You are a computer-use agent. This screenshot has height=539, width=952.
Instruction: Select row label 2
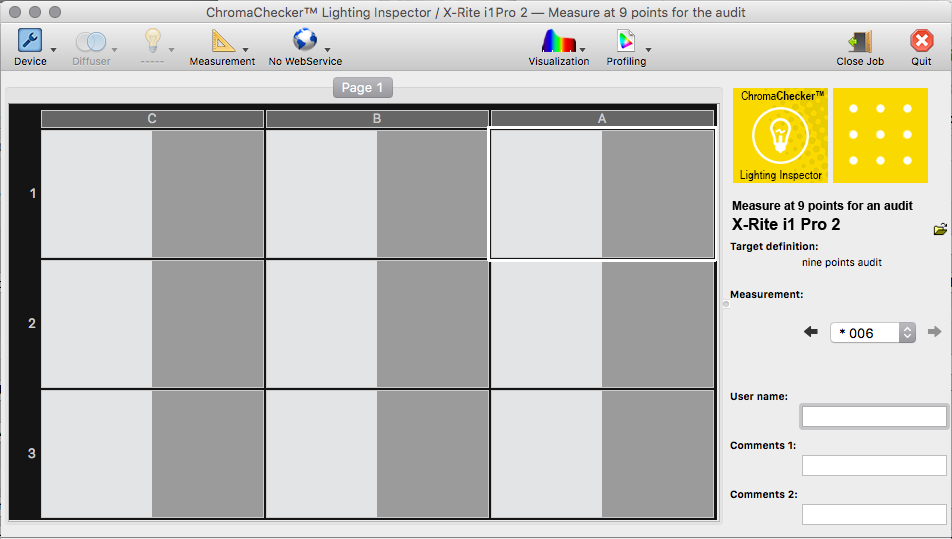[32, 324]
